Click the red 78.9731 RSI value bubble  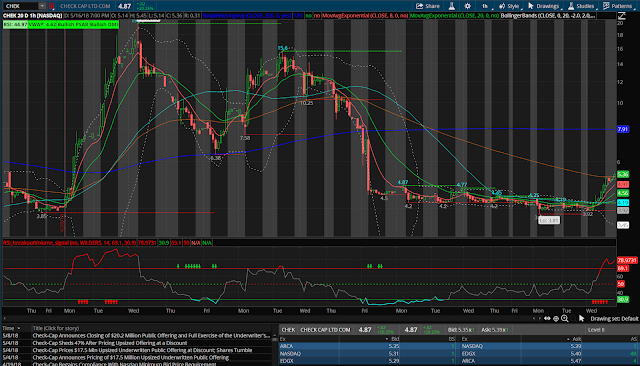[627, 260]
